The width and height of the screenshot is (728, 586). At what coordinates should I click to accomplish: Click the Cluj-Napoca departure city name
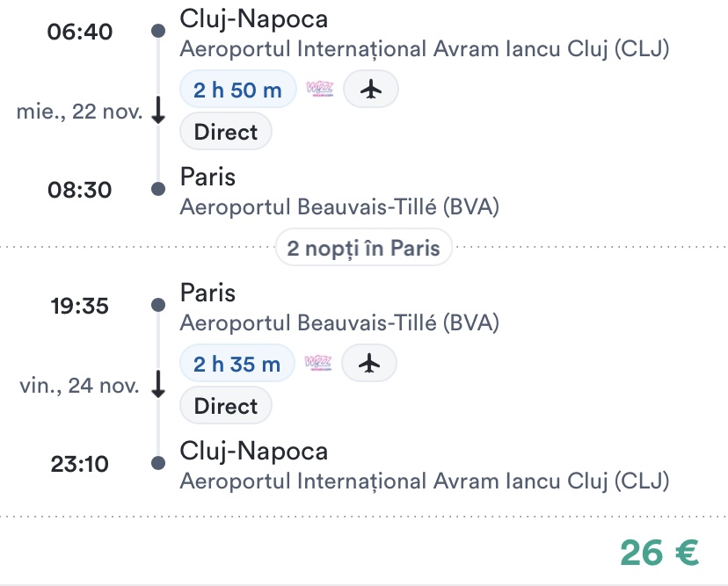tap(254, 18)
